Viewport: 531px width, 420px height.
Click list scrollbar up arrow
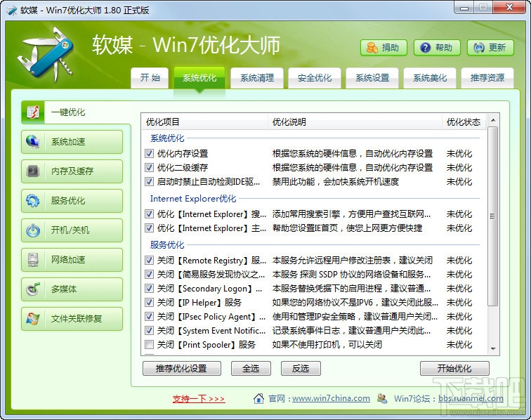point(493,120)
